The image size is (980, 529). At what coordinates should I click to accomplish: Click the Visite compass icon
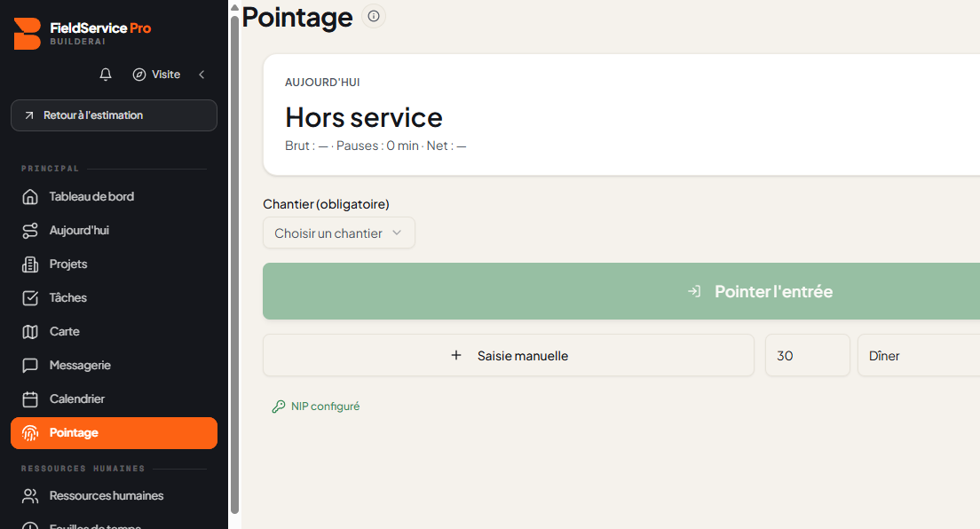point(138,75)
